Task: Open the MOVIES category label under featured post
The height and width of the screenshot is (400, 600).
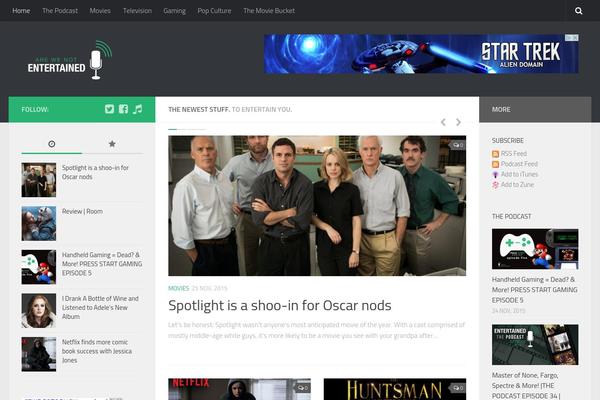Action: coord(178,288)
